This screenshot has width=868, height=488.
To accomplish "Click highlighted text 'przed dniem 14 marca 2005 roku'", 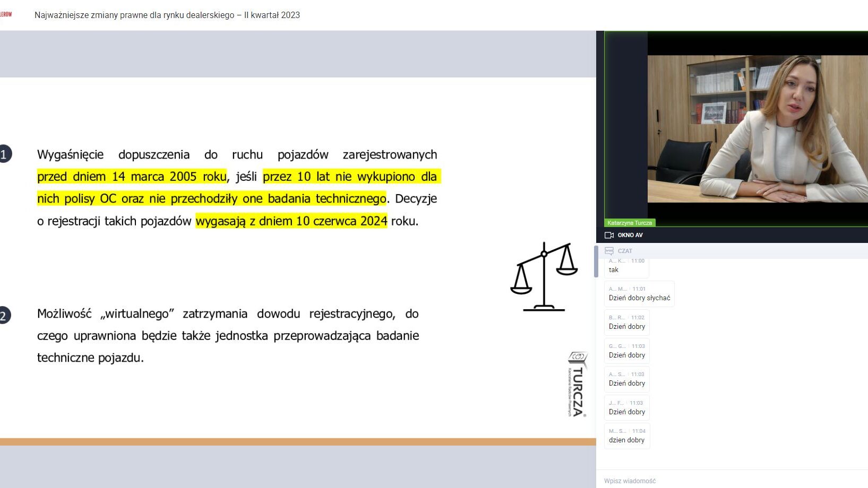I will 132,177.
